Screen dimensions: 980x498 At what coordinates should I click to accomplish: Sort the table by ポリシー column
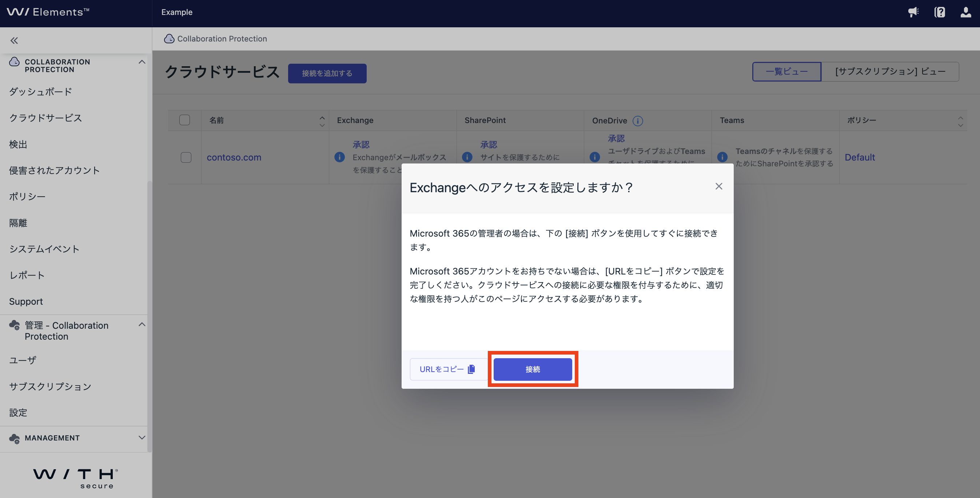pos(961,122)
